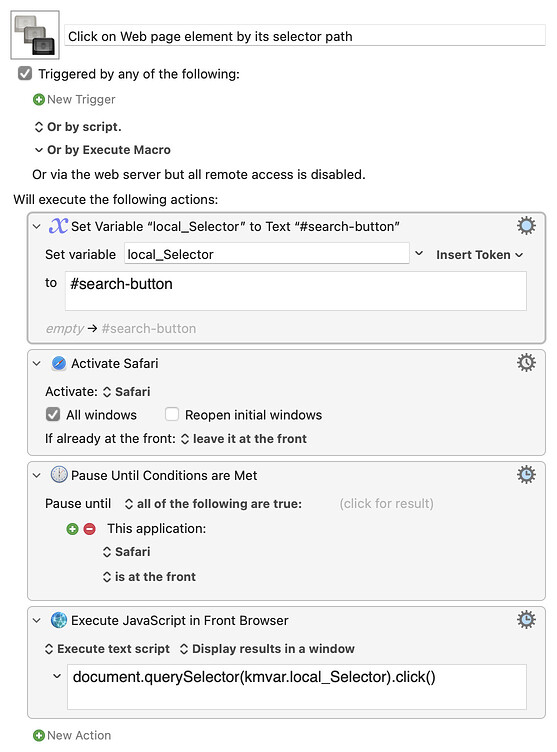Add a condition with green plus button
This screenshot has height=752, width=557.
[x=72, y=529]
